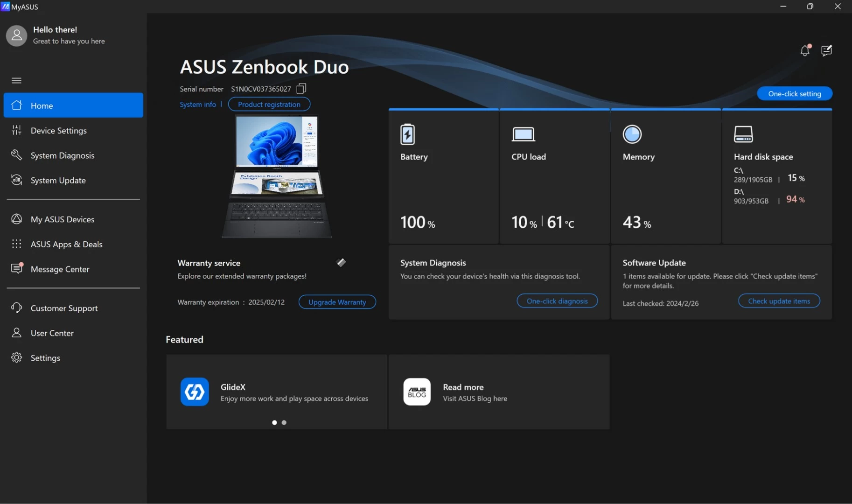
Task: Open the System info link
Action: pyautogui.click(x=198, y=104)
